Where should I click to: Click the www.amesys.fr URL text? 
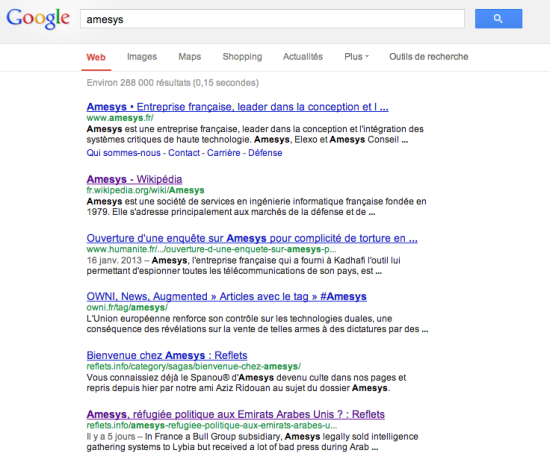(x=120, y=118)
